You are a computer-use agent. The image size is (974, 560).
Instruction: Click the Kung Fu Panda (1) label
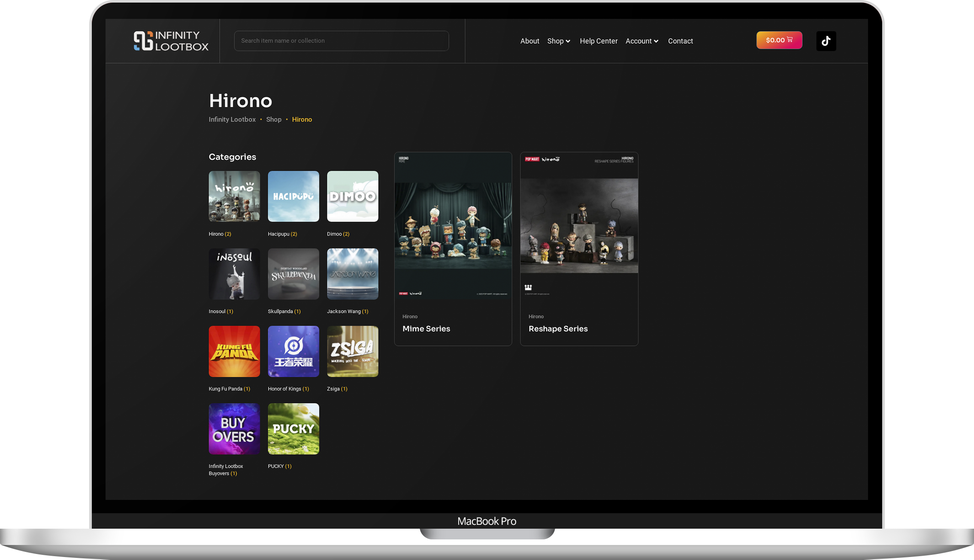tap(229, 389)
